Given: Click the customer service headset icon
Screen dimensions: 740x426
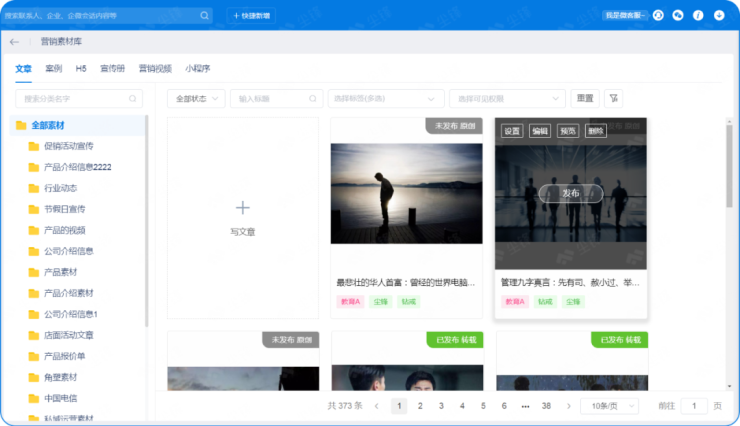Looking at the screenshot, I should click(x=658, y=15).
